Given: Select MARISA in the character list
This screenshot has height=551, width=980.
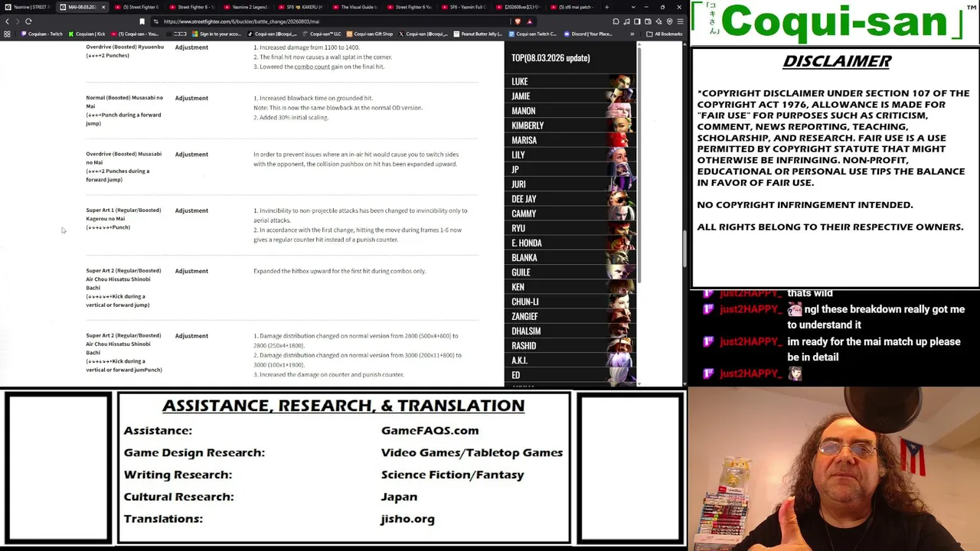Looking at the screenshot, I should pyautogui.click(x=570, y=140).
